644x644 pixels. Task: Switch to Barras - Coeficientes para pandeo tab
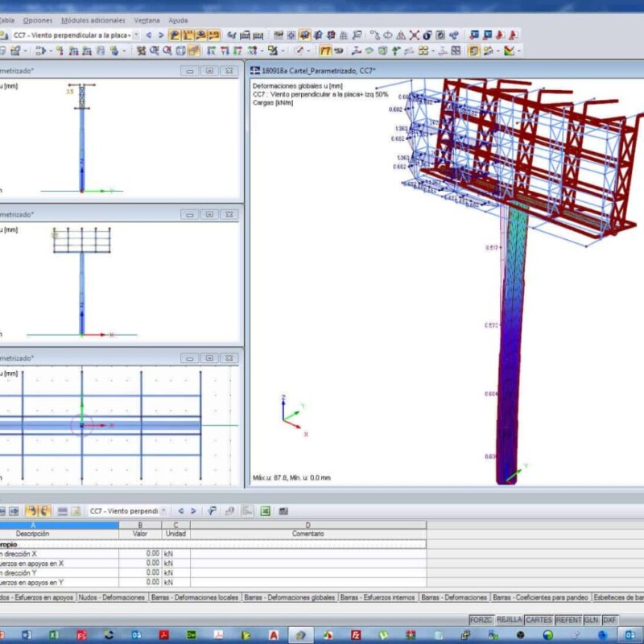[540, 597]
